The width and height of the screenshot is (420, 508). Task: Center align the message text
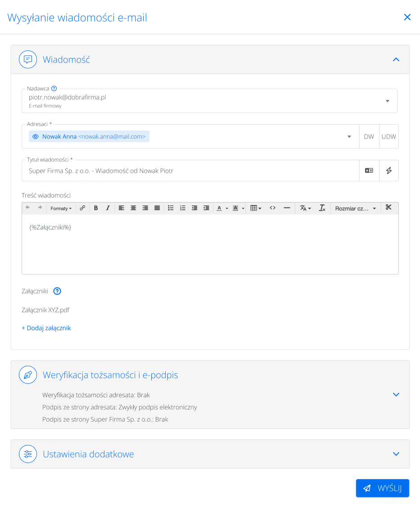point(133,208)
